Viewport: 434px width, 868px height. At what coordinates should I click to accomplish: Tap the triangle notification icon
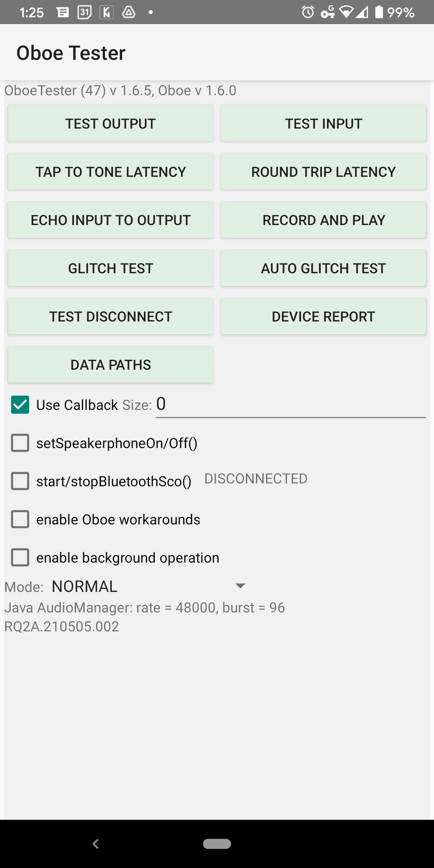coord(129,12)
